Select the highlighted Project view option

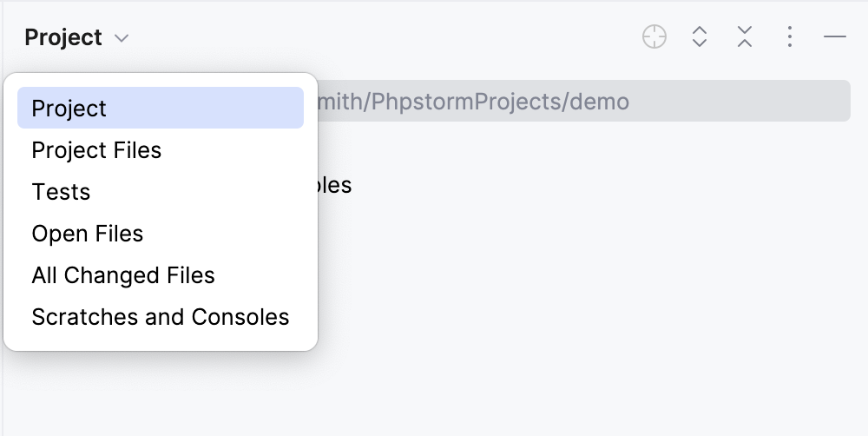(x=161, y=108)
